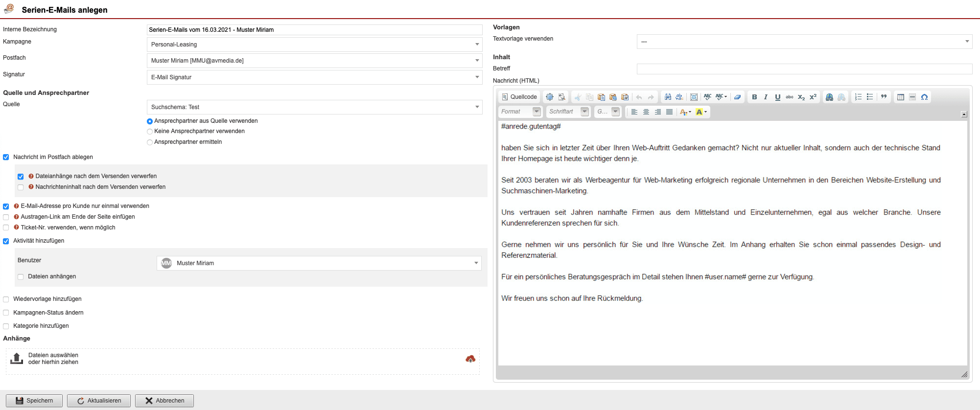Select Keine Ansprechpartner verwenden radio option
This screenshot has width=980, height=410.
point(150,132)
